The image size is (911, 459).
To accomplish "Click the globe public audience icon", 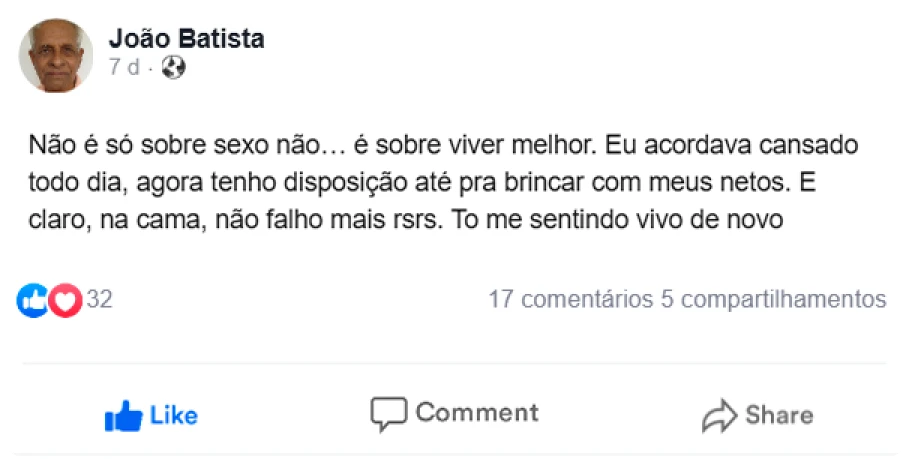I will (174, 68).
